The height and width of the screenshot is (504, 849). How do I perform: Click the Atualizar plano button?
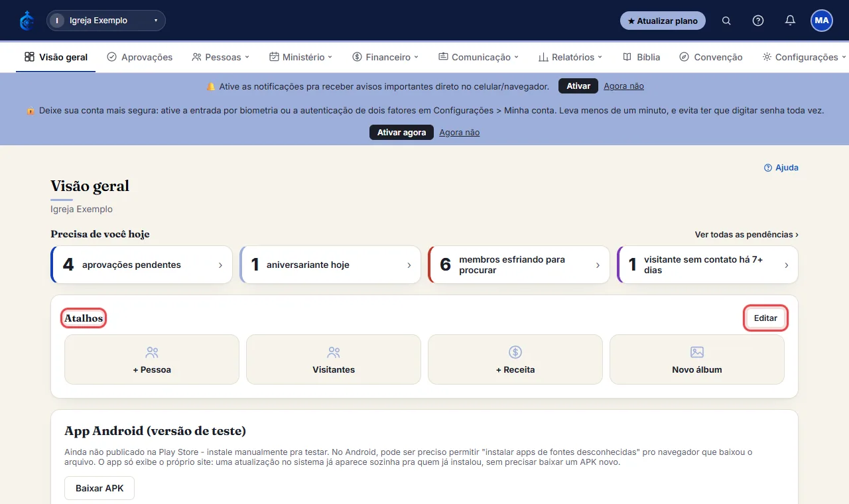click(663, 21)
